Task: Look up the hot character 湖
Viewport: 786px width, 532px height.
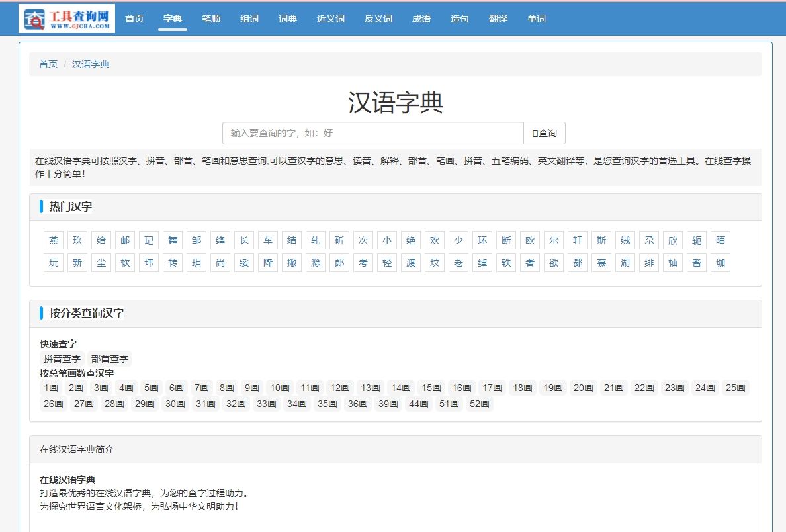Action: [x=625, y=263]
